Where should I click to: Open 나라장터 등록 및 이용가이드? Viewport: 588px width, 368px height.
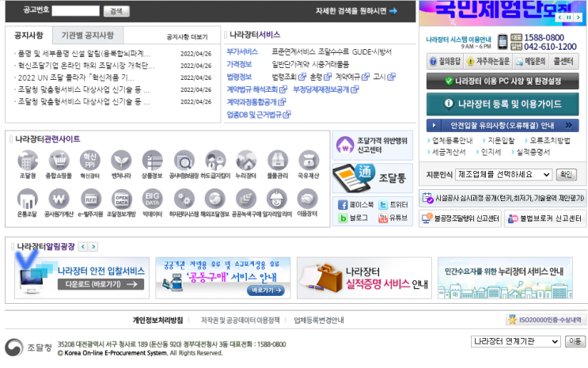pyautogui.click(x=503, y=104)
